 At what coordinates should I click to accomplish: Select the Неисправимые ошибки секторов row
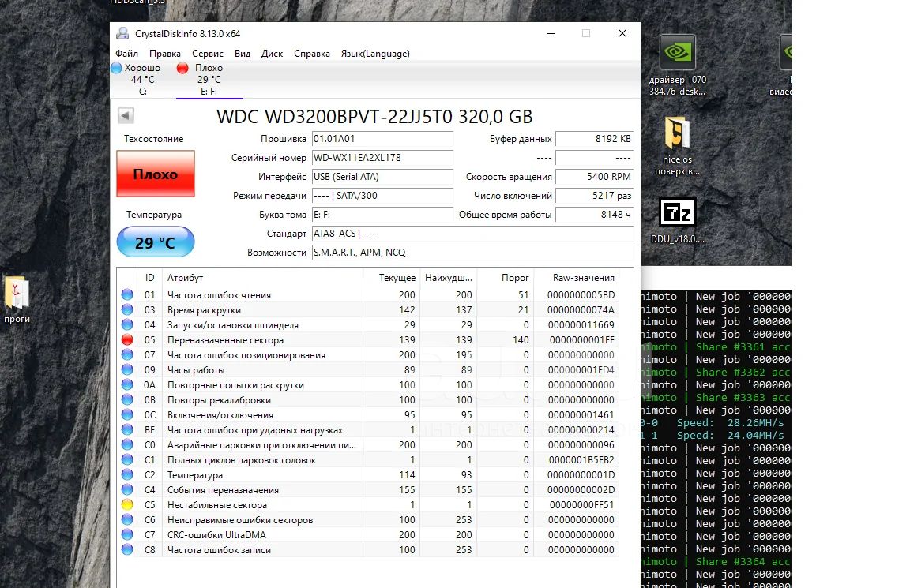368,519
